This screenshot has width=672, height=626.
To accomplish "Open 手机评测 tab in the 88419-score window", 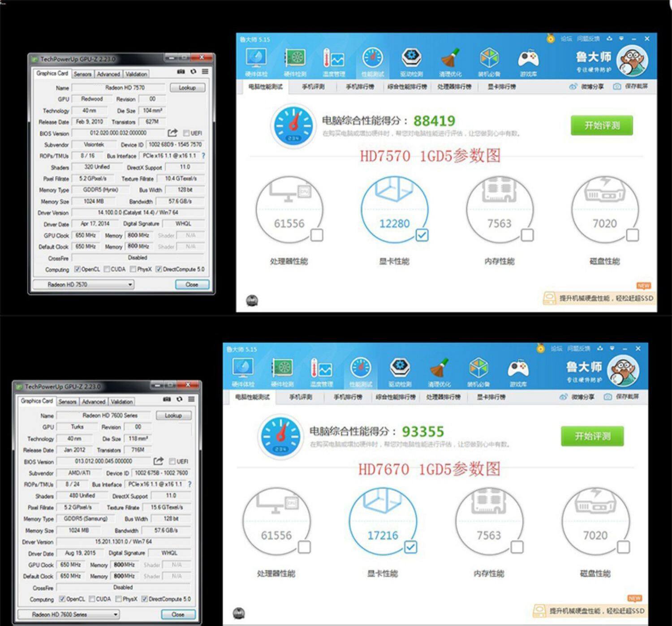I will point(313,86).
